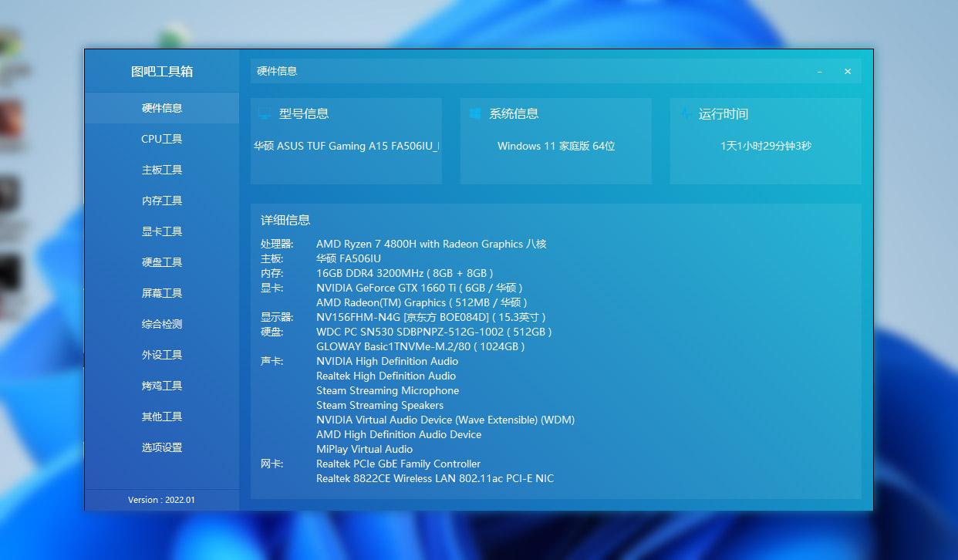Click the monitor icon beside 型号信息
This screenshot has height=560, width=958.
(x=265, y=114)
